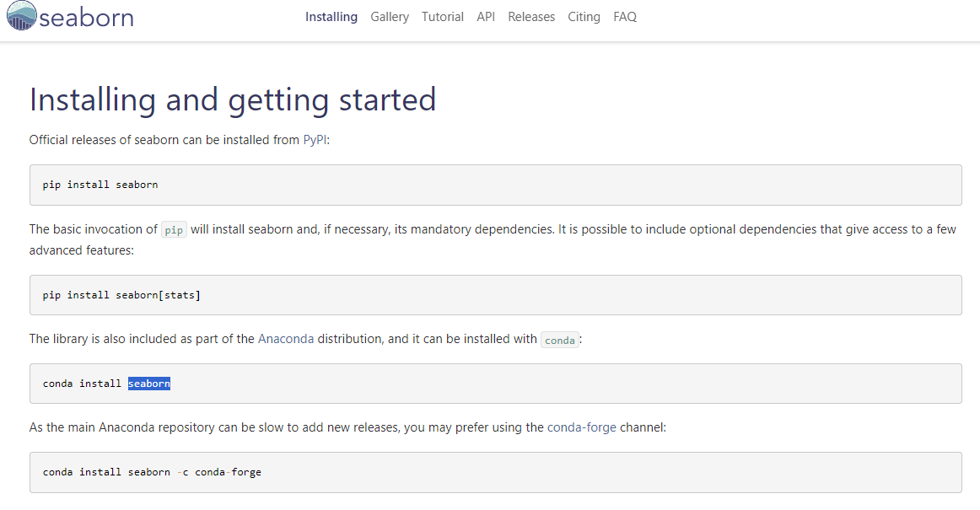980x510 pixels.
Task: Click the 'advanced features:' text
Action: click(81, 250)
